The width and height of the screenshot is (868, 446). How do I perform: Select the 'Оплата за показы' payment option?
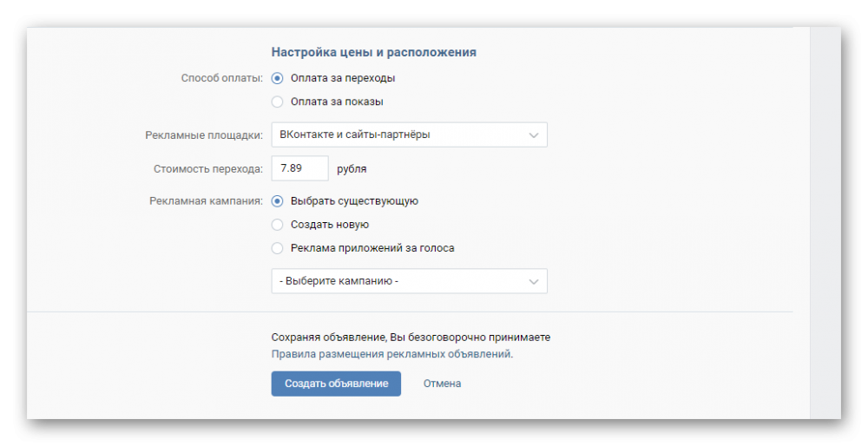coord(278,102)
